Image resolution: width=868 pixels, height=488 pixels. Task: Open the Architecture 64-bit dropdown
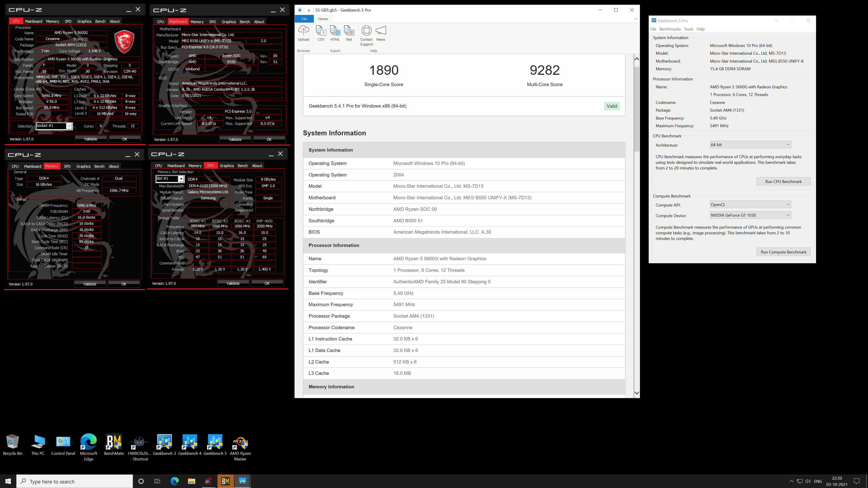coord(750,145)
